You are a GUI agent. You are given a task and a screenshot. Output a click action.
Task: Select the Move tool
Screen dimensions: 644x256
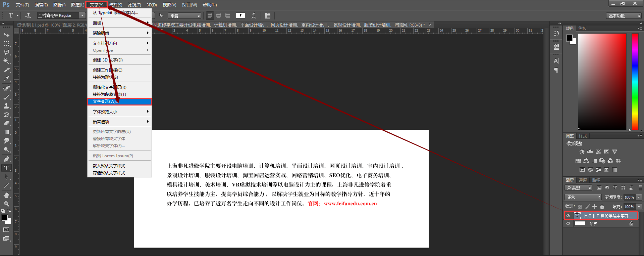point(6,35)
